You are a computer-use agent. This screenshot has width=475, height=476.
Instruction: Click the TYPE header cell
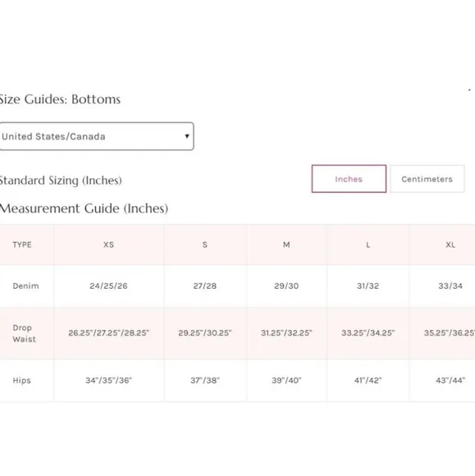coord(22,245)
